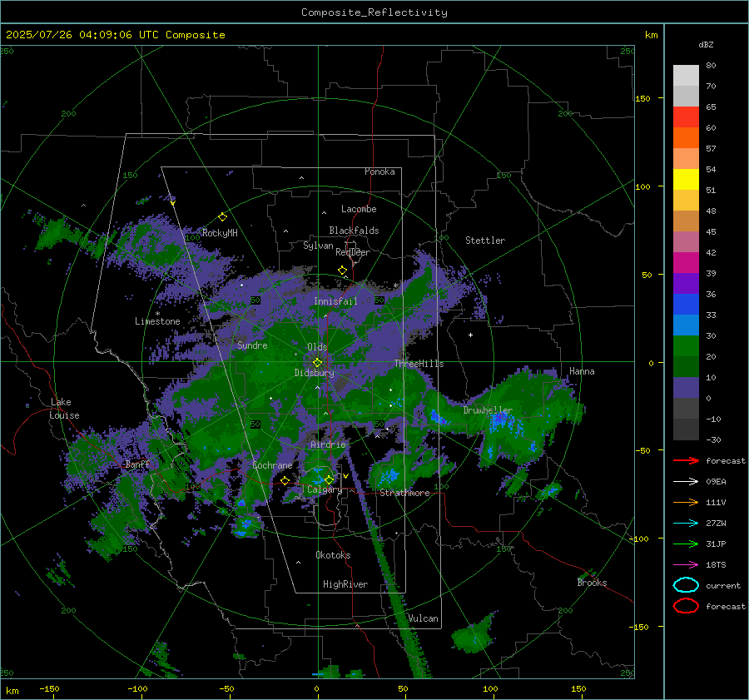This screenshot has height=700, width=749.
Task: Click the cyan 'current' ellipse in legend
Action: point(686,585)
